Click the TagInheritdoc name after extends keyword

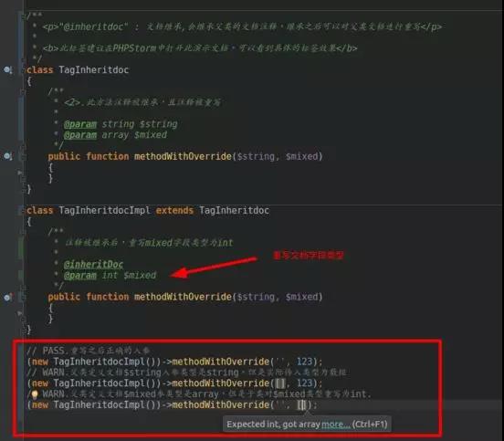pos(234,211)
